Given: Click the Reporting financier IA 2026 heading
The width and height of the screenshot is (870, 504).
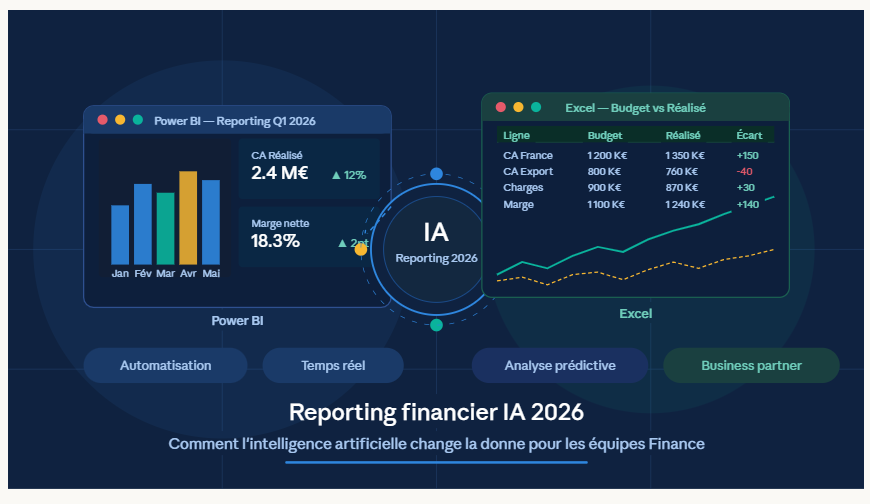Looking at the screenshot, I should tap(436, 412).
